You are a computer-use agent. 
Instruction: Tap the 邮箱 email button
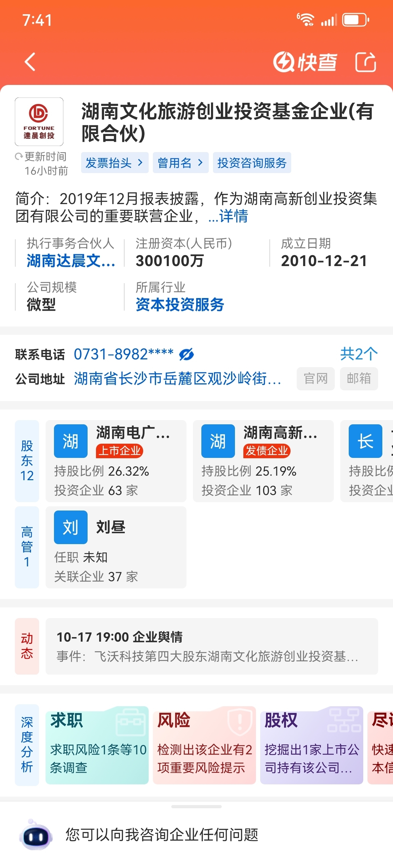359,378
